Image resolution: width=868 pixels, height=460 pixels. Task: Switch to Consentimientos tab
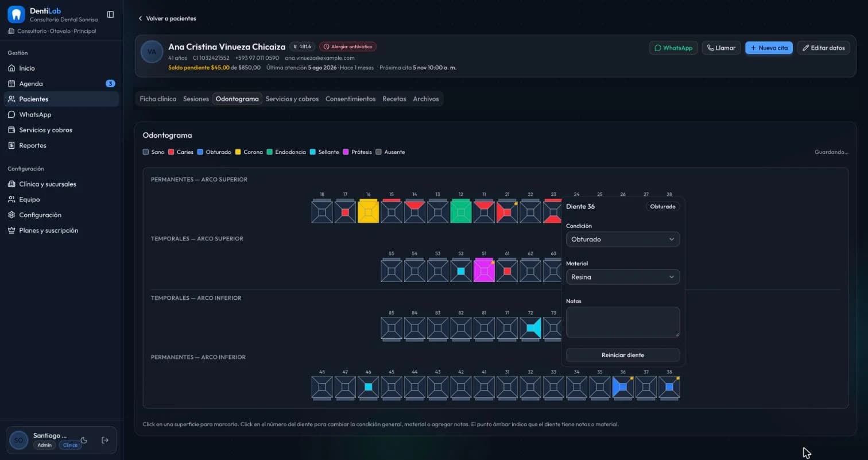[350, 99]
